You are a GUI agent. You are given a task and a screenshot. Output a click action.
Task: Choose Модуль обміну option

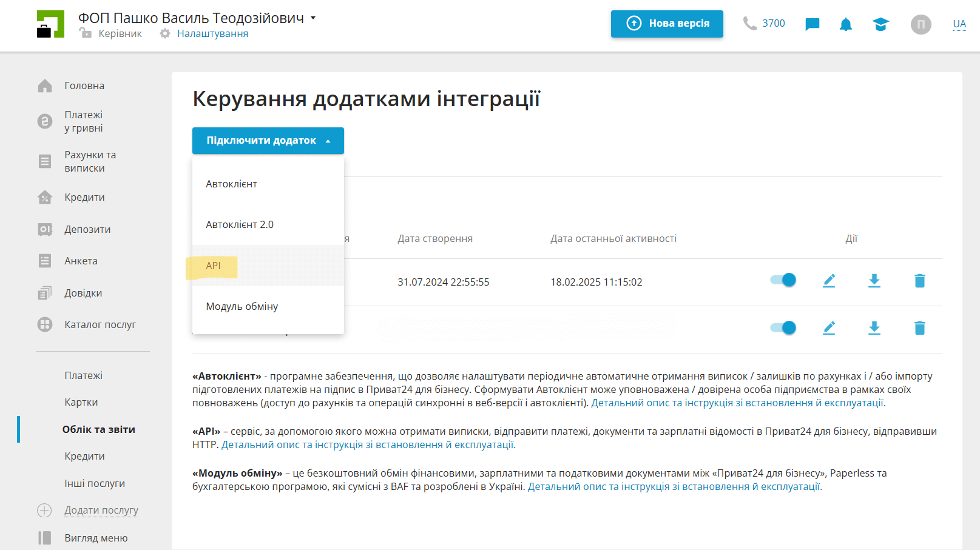tap(268, 306)
